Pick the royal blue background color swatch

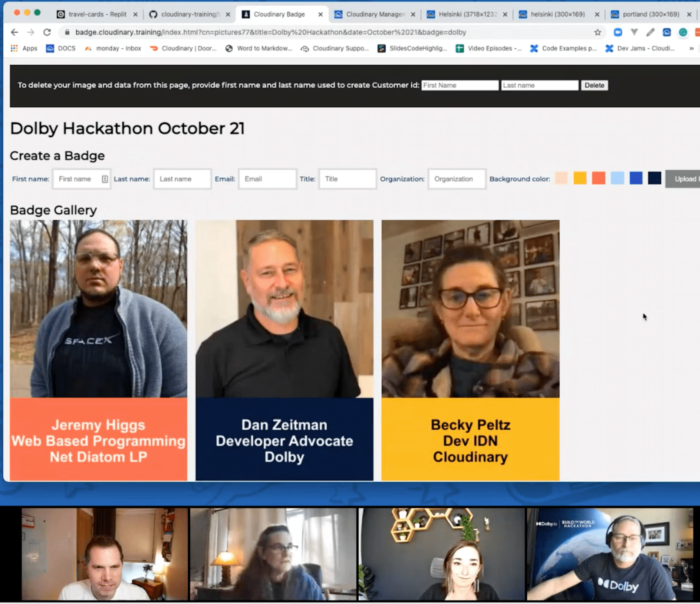tap(636, 178)
